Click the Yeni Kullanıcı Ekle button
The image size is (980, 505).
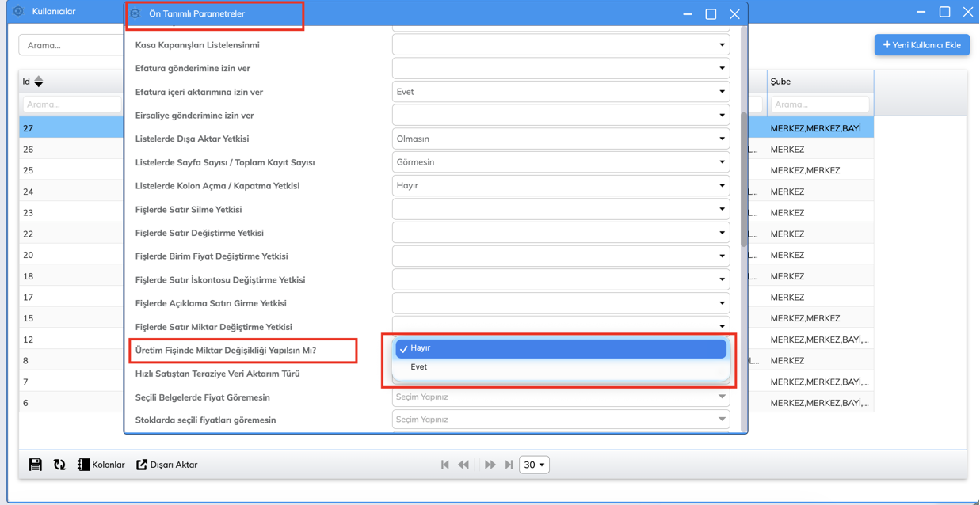point(921,45)
